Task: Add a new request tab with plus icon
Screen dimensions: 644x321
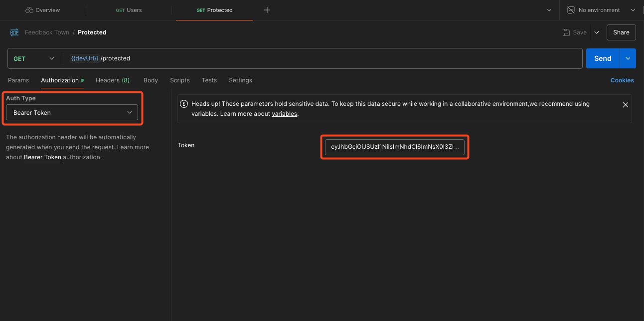Action: click(x=267, y=10)
